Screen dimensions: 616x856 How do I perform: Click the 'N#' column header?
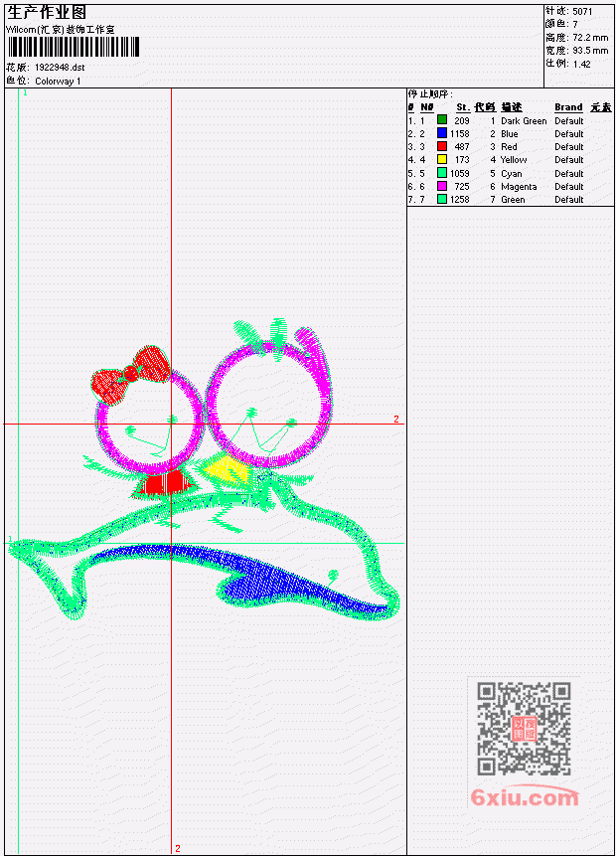coord(426,107)
